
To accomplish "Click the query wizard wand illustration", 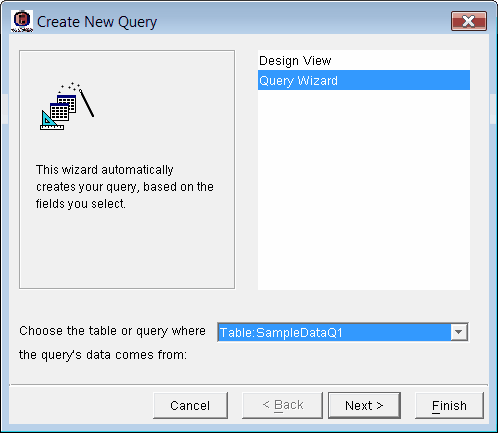I will 67,106.
